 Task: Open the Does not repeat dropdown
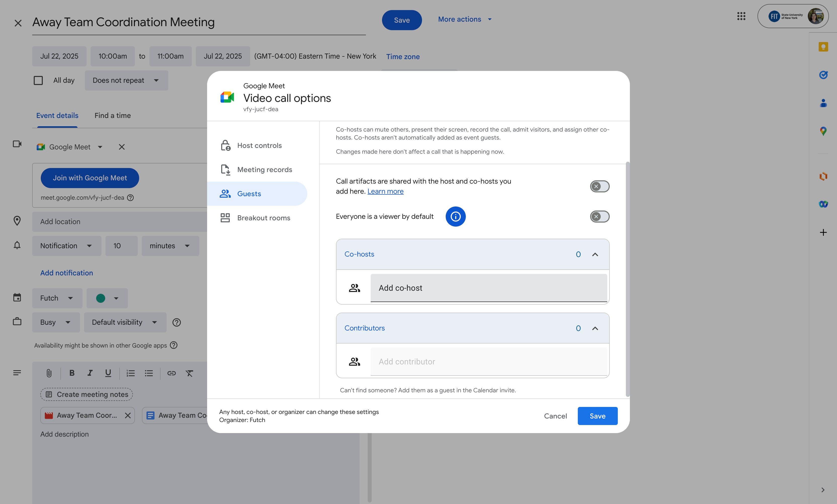[x=126, y=80]
